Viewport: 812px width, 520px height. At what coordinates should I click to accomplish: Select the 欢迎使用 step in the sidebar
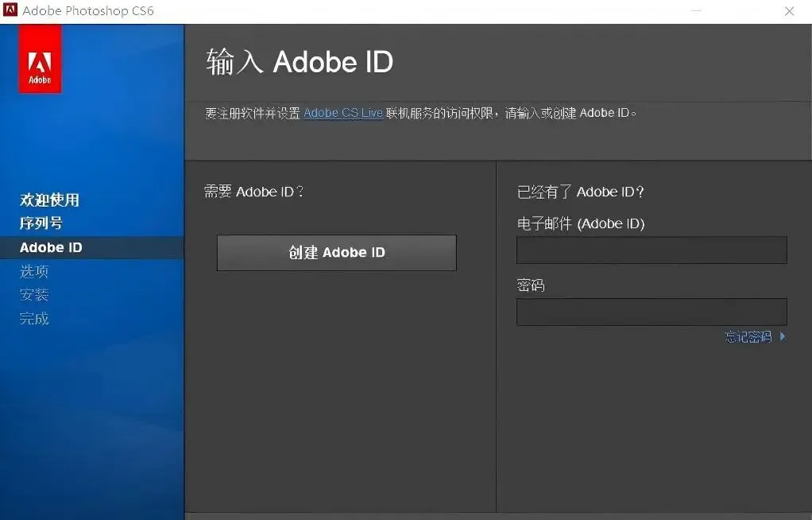(x=50, y=200)
